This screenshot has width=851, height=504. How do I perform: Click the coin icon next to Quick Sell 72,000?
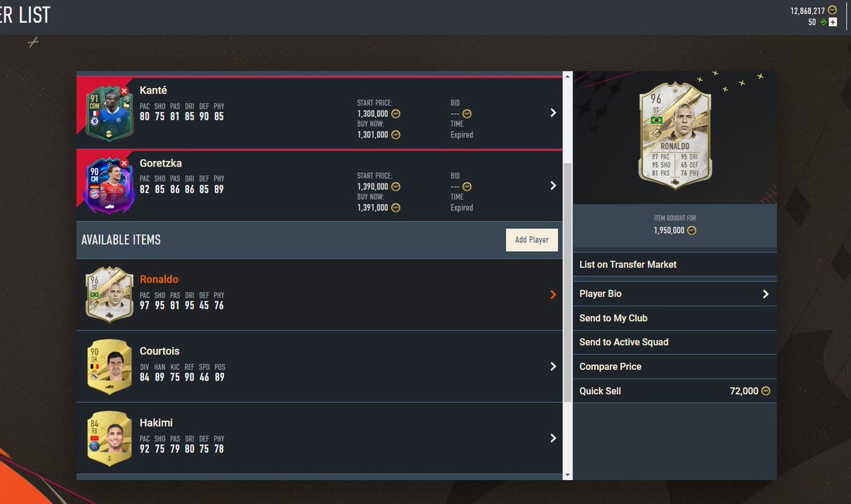point(765,391)
